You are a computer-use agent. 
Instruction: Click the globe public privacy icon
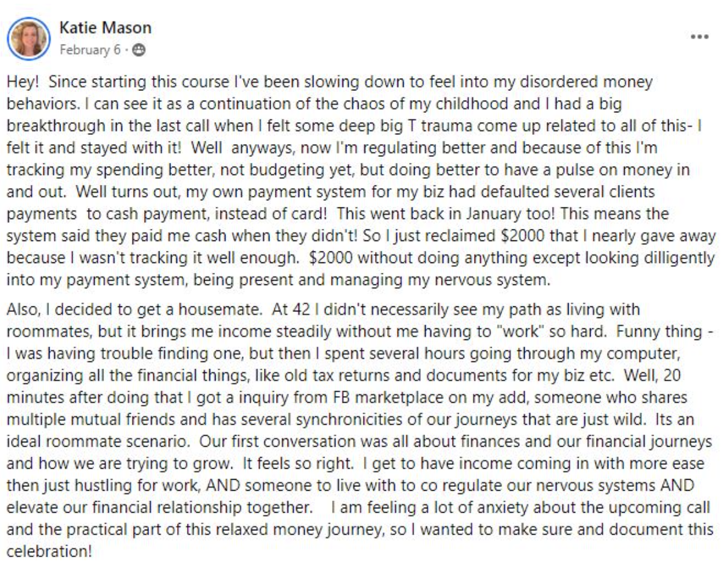(139, 49)
